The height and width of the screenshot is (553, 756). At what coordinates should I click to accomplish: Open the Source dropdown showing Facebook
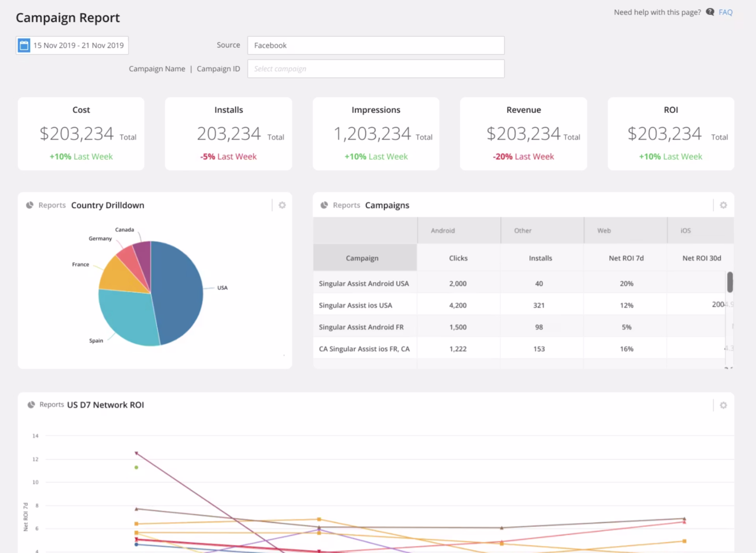pyautogui.click(x=375, y=45)
